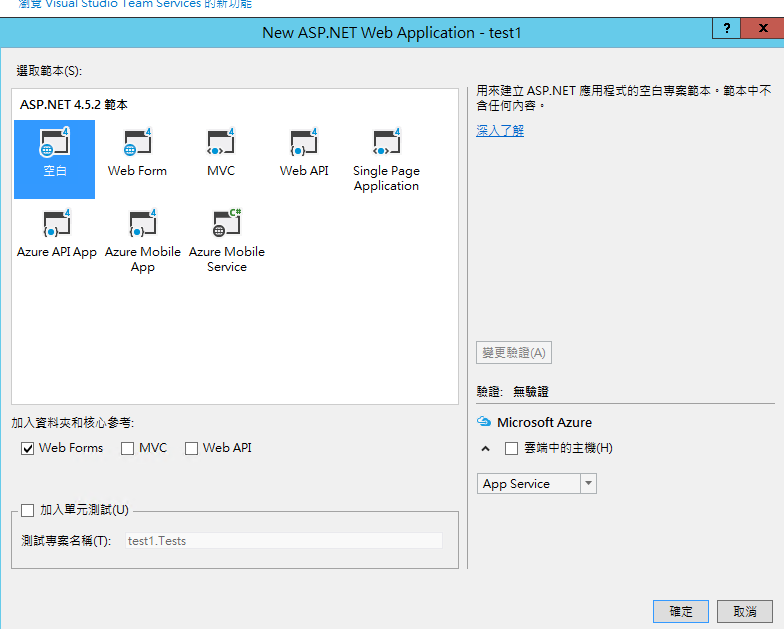Click the 測試專案名稱(T) label
This screenshot has height=629, width=784.
pyautogui.click(x=66, y=540)
